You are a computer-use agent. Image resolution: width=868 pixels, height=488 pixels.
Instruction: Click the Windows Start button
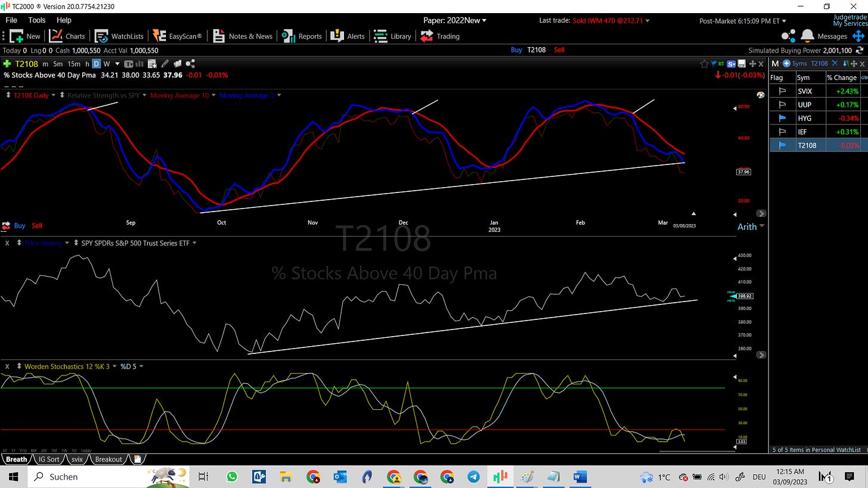13,477
